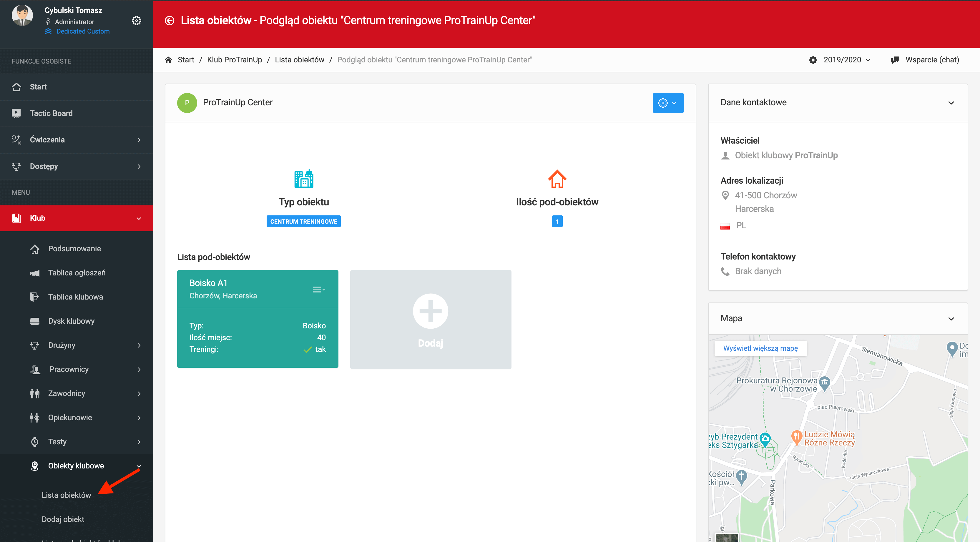This screenshot has width=980, height=542.
Task: Open Dodaj obiekt menu entry
Action: (63, 519)
